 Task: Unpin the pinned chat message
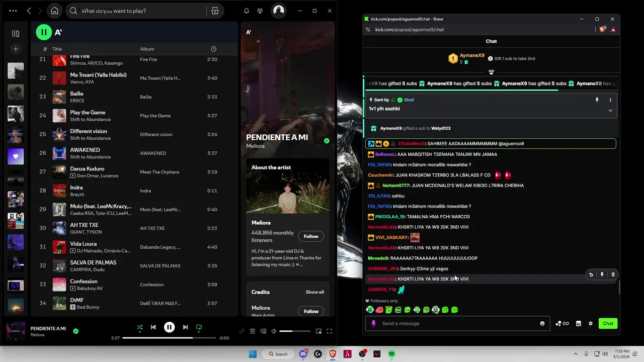click(x=597, y=100)
